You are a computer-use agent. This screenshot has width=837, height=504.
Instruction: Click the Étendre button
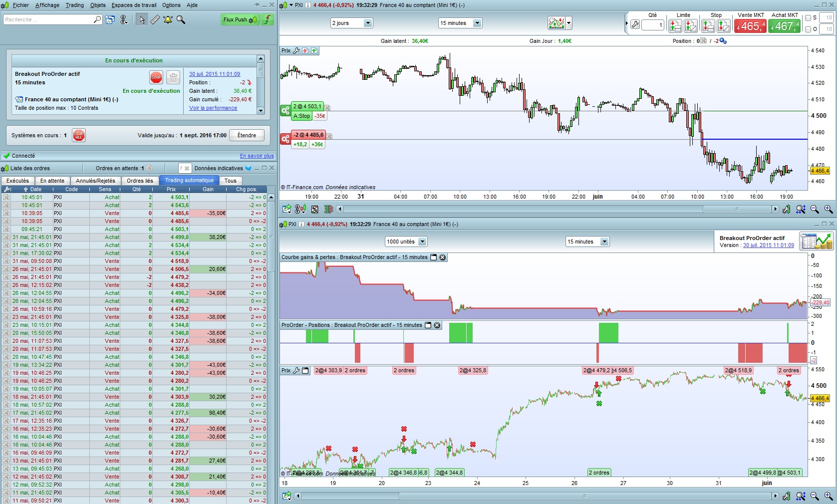pyautogui.click(x=247, y=135)
